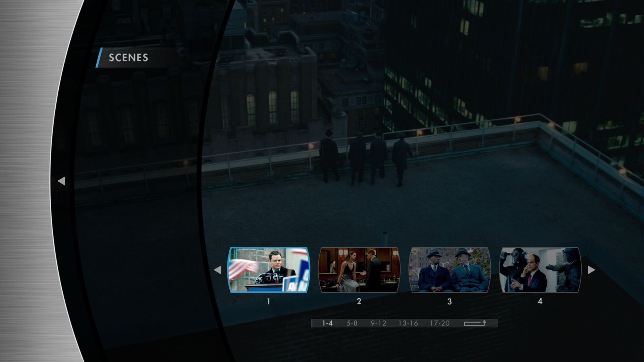Select scenes page 1-4
This screenshot has width=644, height=362.
pos(327,323)
